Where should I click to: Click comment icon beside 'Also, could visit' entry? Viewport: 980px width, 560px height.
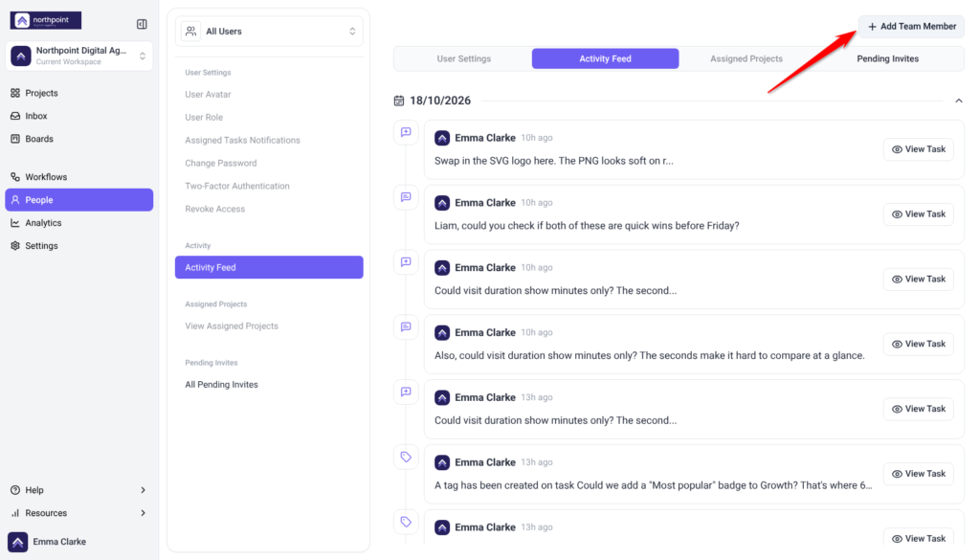pyautogui.click(x=406, y=327)
